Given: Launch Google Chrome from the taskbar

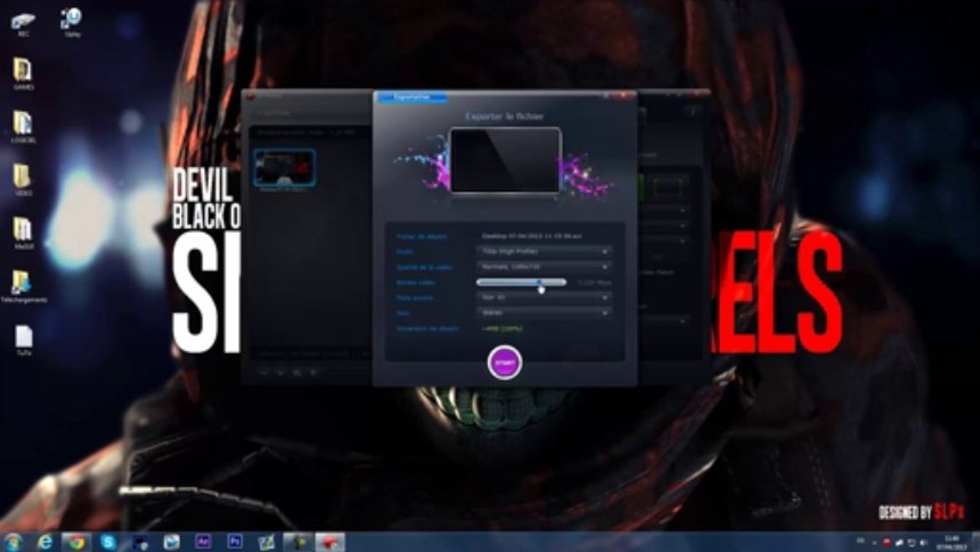Looking at the screenshot, I should click(x=76, y=541).
